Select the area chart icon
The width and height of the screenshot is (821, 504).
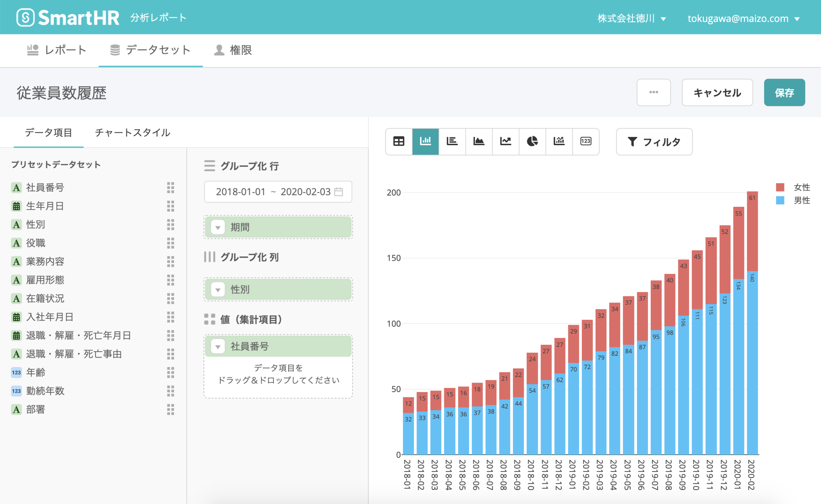coord(479,141)
